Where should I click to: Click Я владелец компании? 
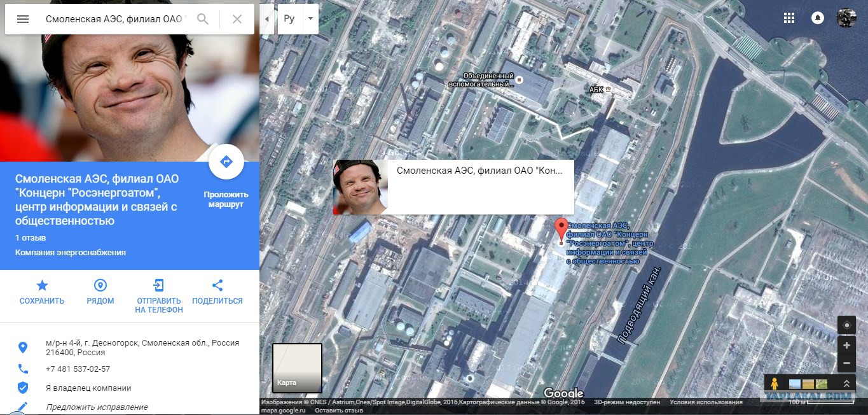(88, 388)
